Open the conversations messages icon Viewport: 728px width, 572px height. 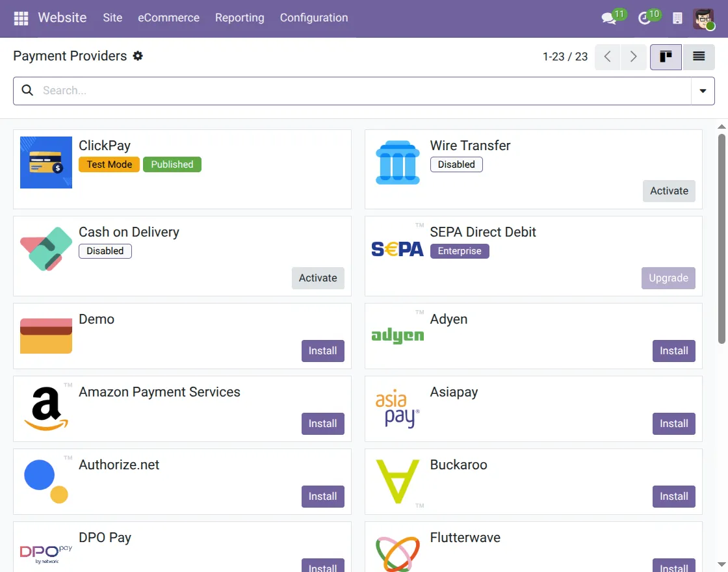click(608, 19)
